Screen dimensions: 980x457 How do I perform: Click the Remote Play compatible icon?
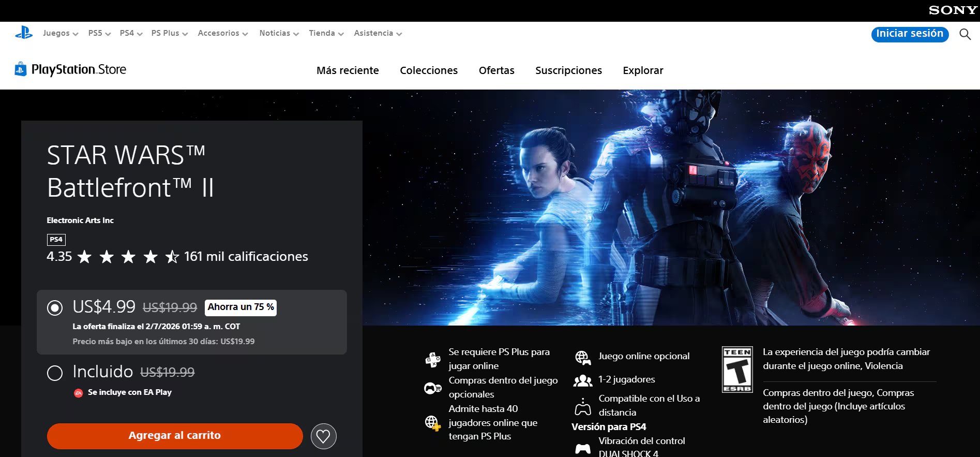tap(583, 406)
